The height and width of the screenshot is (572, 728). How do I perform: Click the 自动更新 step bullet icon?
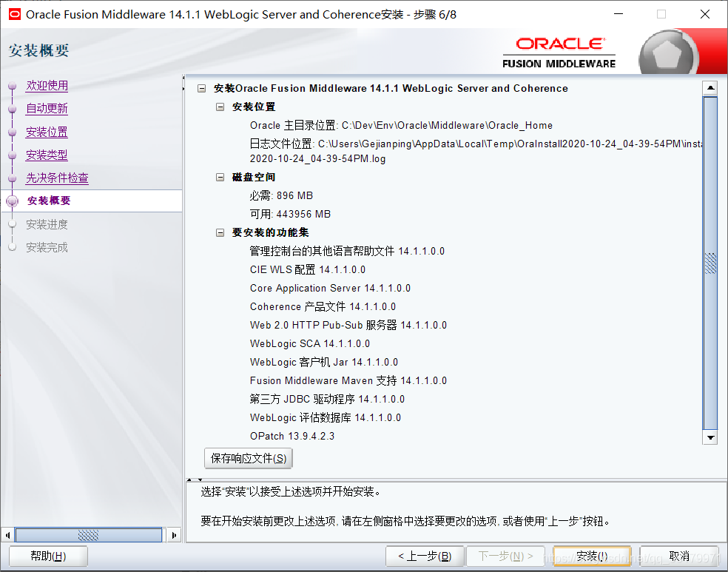[x=13, y=109]
